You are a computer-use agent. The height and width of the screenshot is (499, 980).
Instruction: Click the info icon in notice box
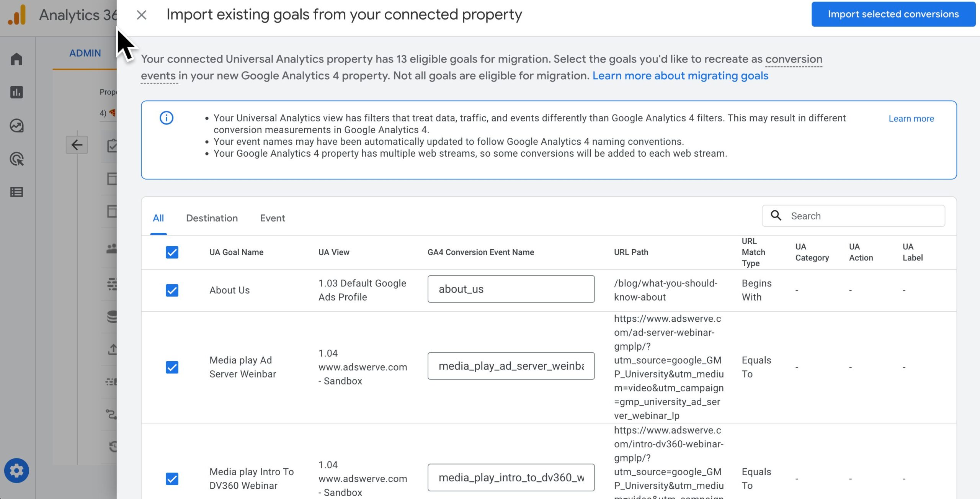click(167, 118)
